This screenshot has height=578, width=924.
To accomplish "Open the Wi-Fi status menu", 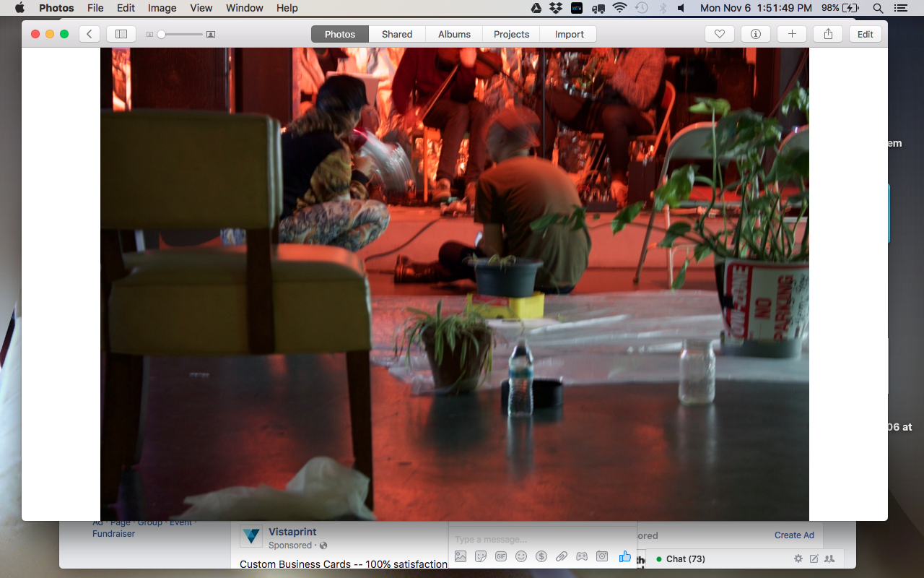I will pos(619,8).
